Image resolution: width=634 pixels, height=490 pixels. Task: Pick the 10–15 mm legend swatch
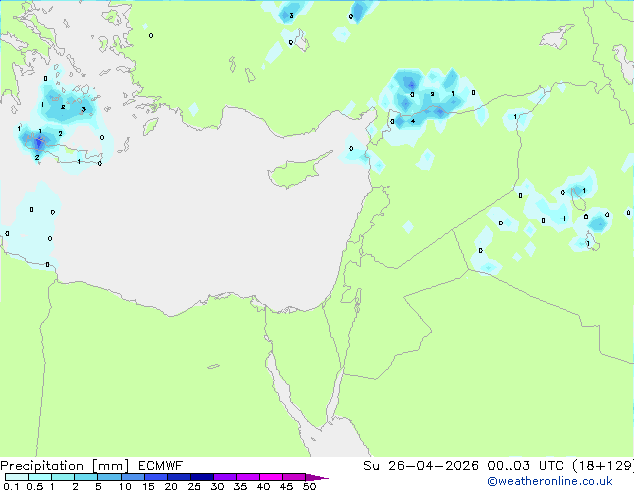point(132,477)
